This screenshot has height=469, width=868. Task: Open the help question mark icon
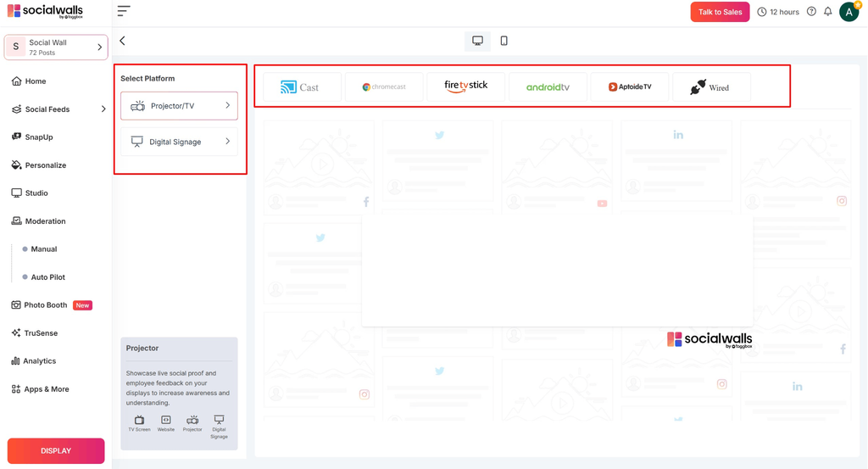point(811,12)
